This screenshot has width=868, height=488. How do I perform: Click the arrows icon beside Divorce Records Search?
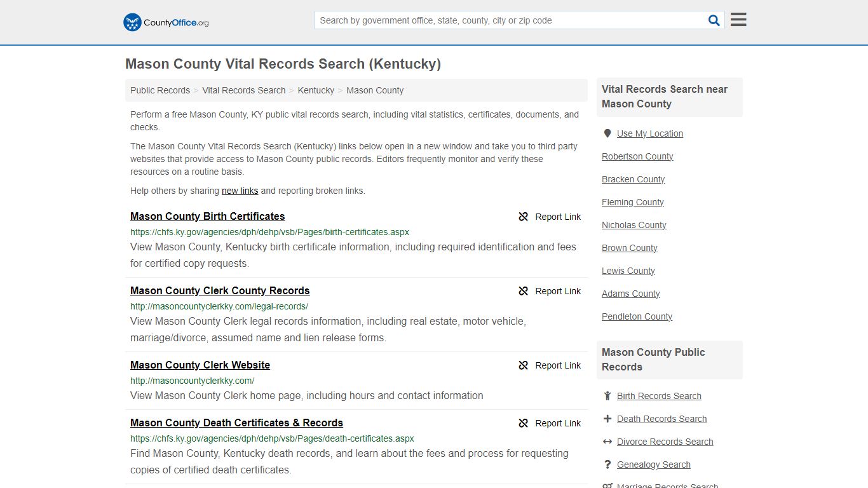[x=607, y=442]
